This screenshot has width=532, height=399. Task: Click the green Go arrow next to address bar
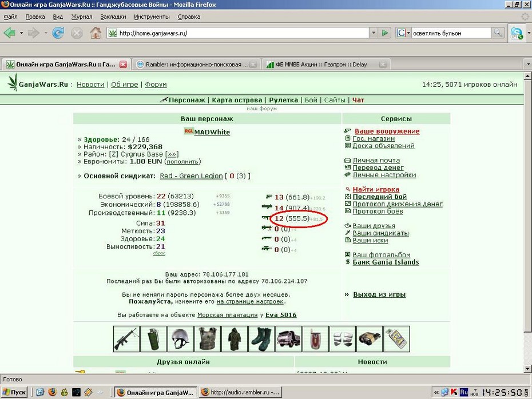click(385, 33)
